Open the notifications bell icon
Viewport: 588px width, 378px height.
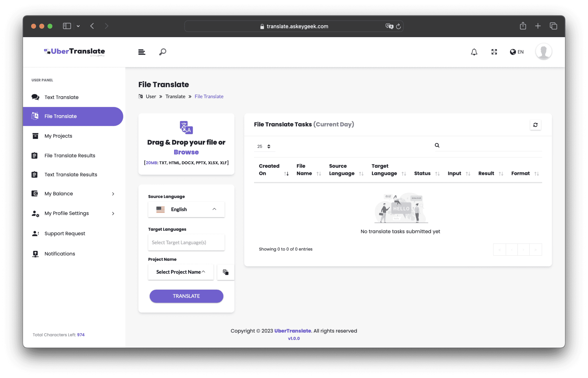(x=474, y=52)
